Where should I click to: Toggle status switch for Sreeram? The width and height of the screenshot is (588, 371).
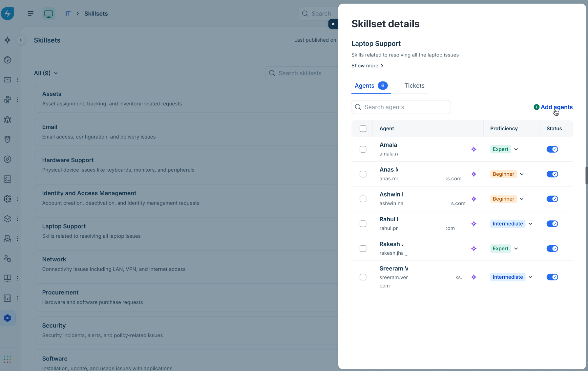[x=552, y=277]
